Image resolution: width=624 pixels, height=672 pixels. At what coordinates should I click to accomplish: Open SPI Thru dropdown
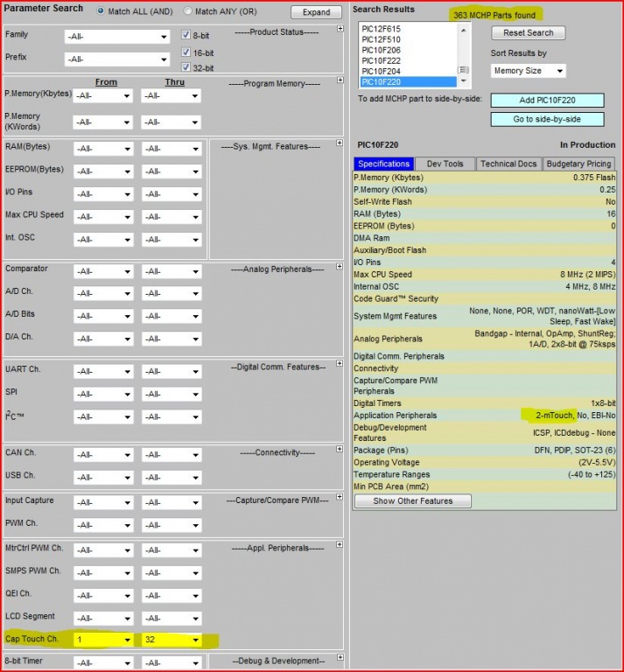coord(172,395)
